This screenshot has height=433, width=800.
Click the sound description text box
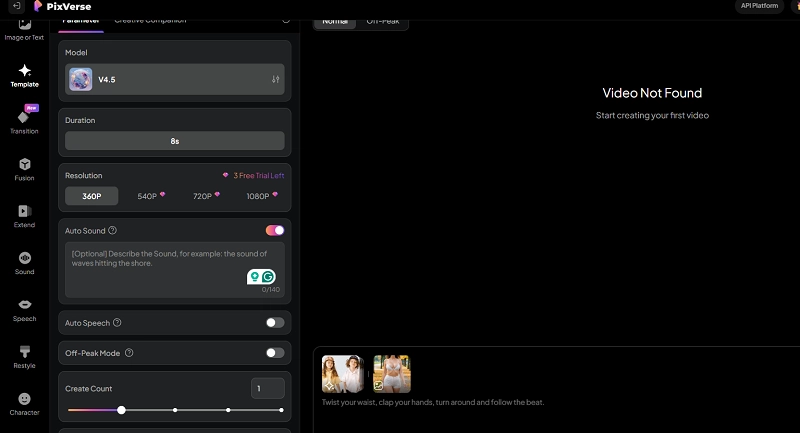[x=175, y=270]
